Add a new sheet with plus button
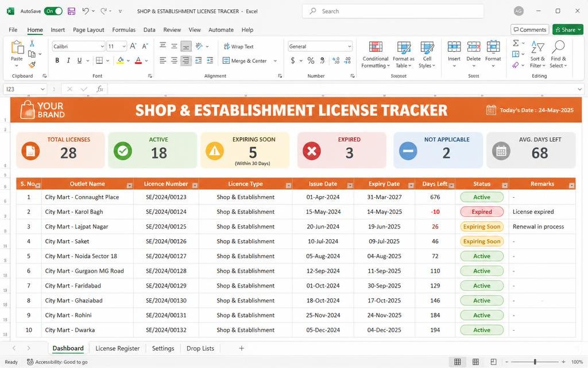588x368 pixels. (x=242, y=348)
